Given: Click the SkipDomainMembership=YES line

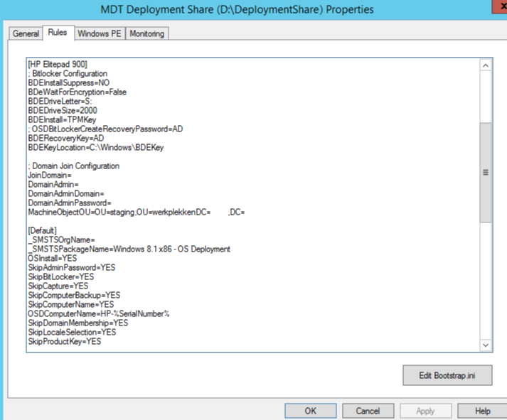Looking at the screenshot, I should pyautogui.click(x=78, y=323).
